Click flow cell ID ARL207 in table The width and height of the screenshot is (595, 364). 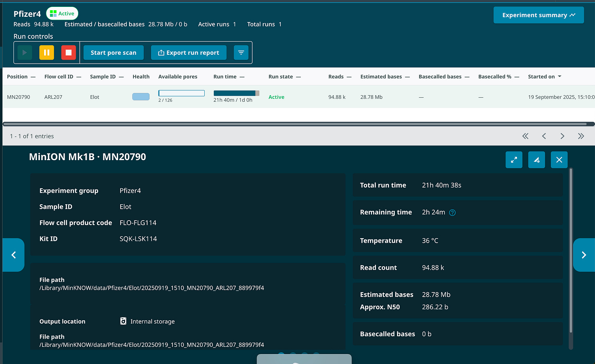[x=53, y=97]
